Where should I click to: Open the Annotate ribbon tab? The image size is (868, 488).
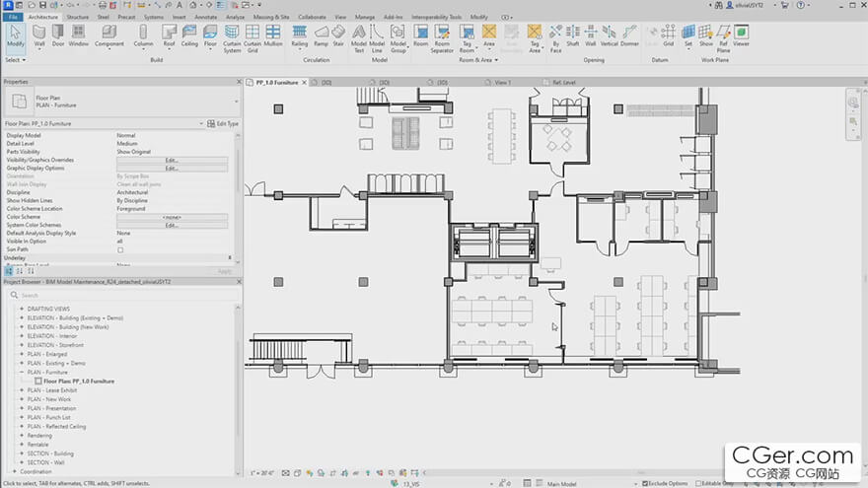206,17
